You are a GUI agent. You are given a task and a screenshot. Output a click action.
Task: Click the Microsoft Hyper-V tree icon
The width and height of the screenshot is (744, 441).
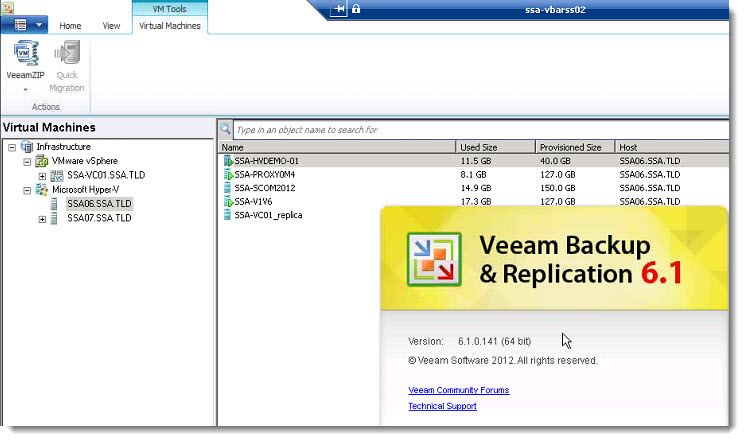(42, 189)
